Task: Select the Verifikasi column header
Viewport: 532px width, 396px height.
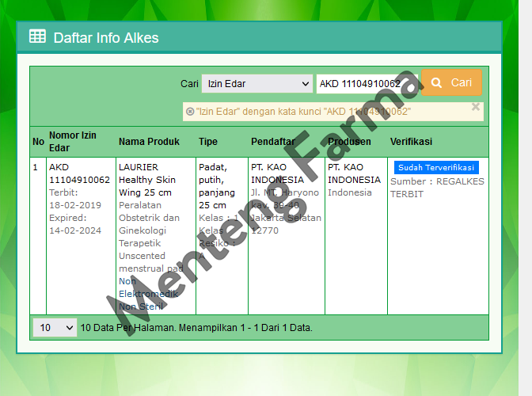Action: point(411,142)
